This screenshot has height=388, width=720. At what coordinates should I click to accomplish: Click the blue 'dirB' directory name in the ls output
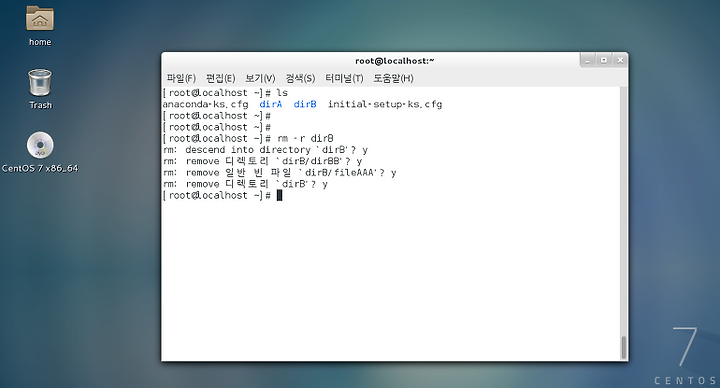[x=305, y=105]
